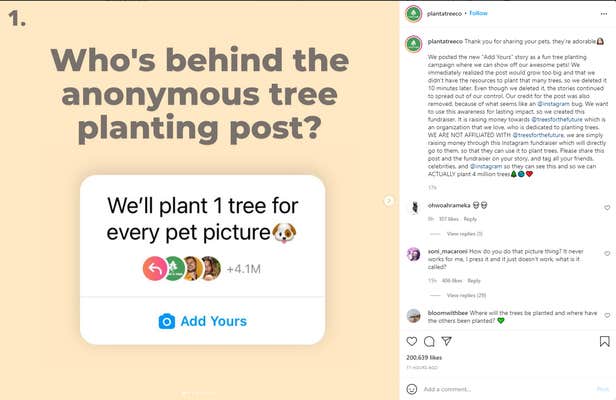This screenshot has height=400, width=616.
Task: Follow the plantatreeco account
Action: [479, 13]
